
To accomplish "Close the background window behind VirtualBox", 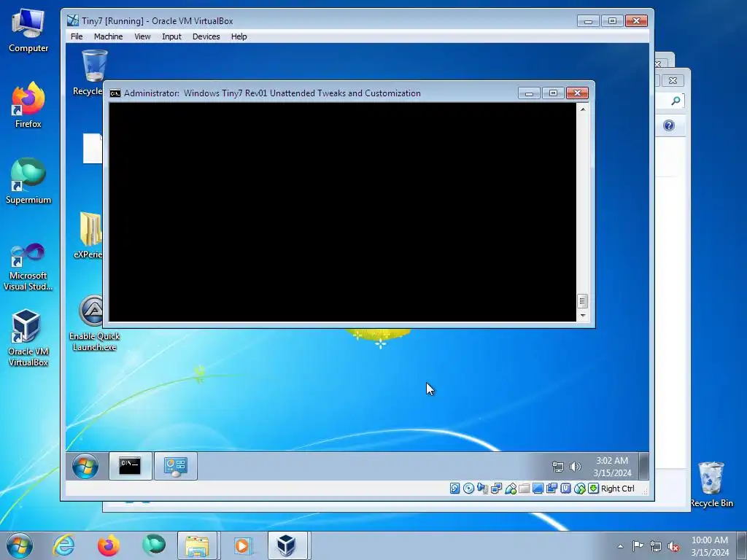I will click(x=673, y=80).
